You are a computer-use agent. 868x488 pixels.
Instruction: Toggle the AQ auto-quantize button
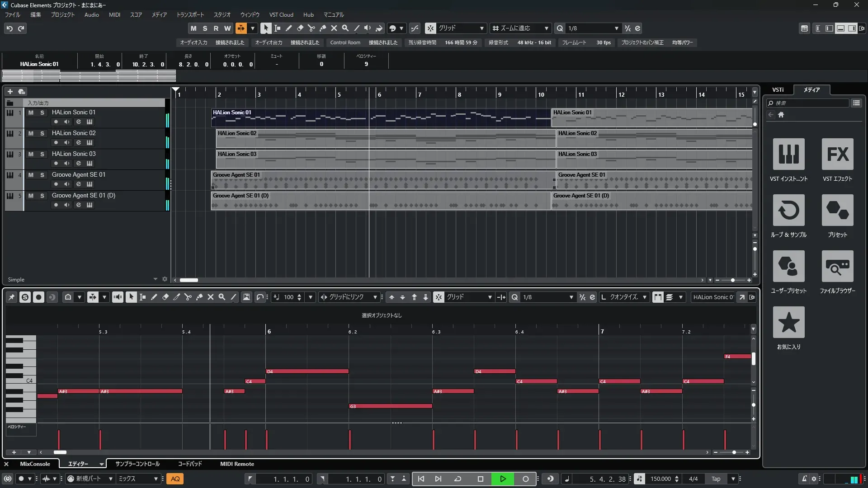(175, 479)
